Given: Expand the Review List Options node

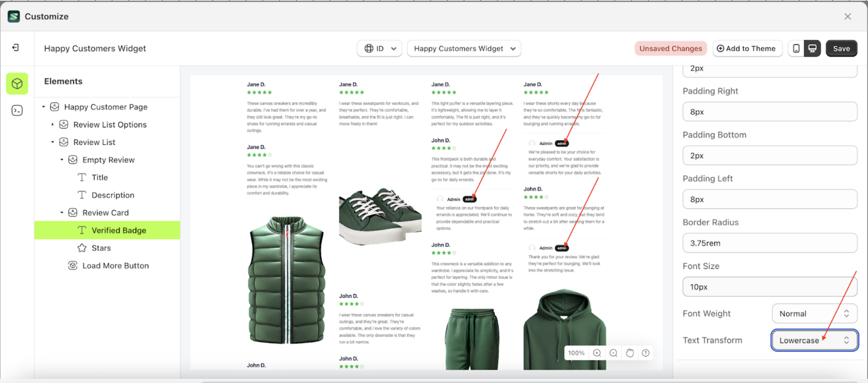Looking at the screenshot, I should tap(53, 124).
